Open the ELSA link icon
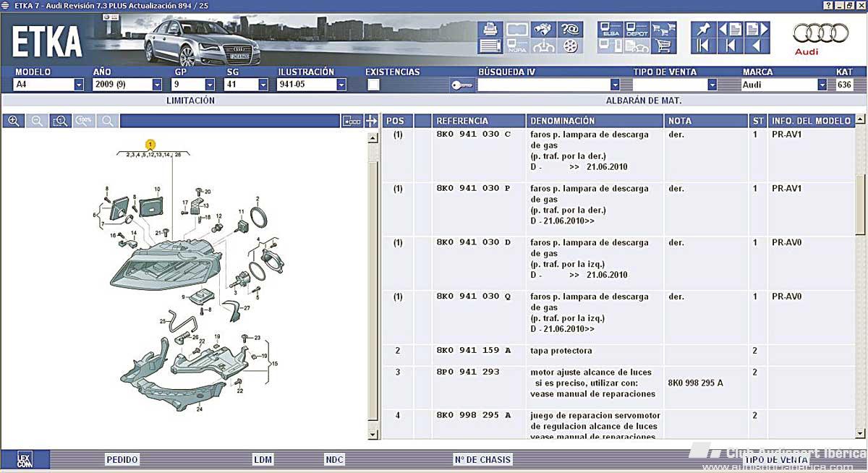The image size is (868, 473). 610,30
